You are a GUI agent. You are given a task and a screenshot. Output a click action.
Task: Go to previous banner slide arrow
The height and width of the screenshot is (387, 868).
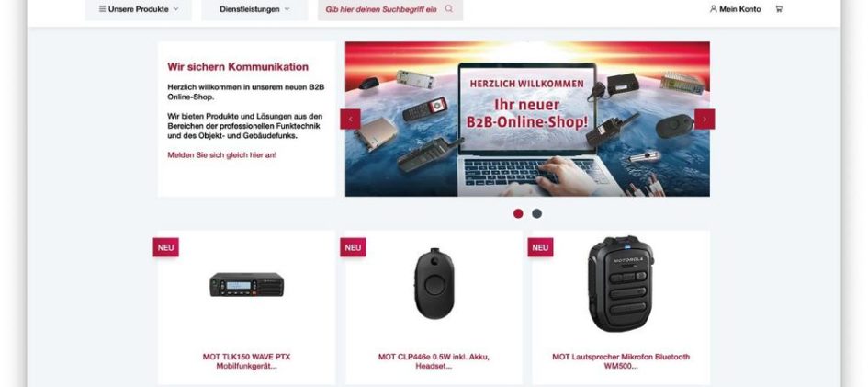point(350,119)
